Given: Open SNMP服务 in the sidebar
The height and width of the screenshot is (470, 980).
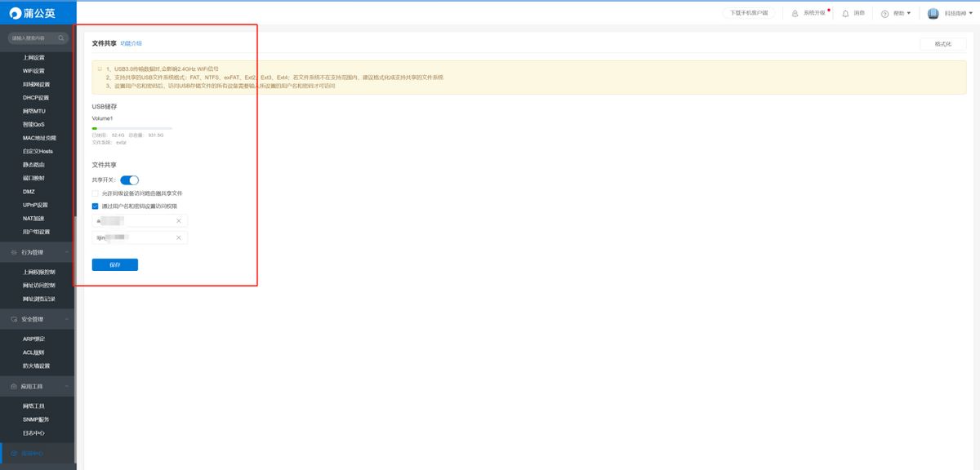Looking at the screenshot, I should 36,419.
